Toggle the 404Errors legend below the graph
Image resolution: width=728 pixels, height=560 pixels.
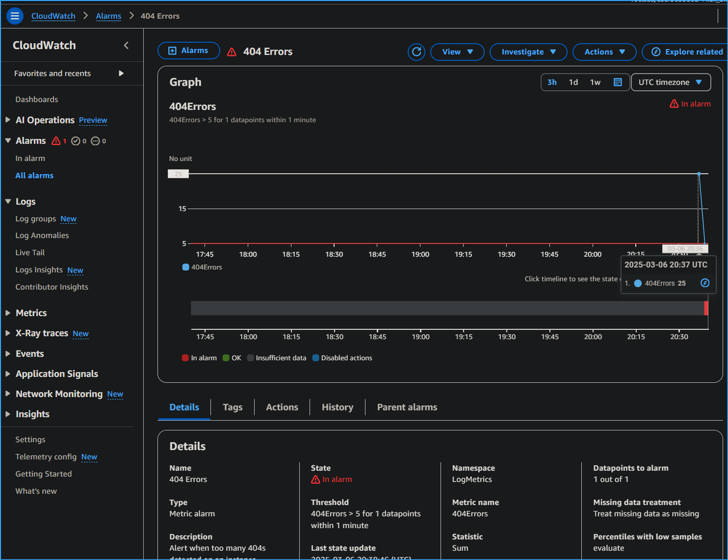(202, 267)
